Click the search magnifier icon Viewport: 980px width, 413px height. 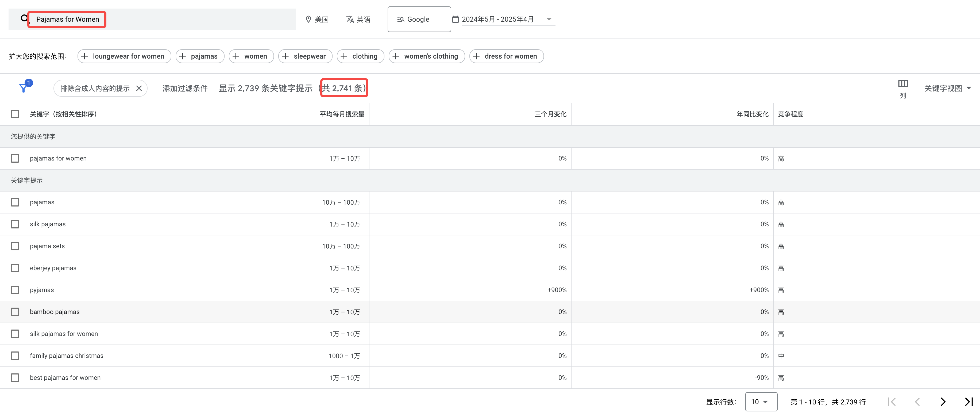[x=24, y=19]
